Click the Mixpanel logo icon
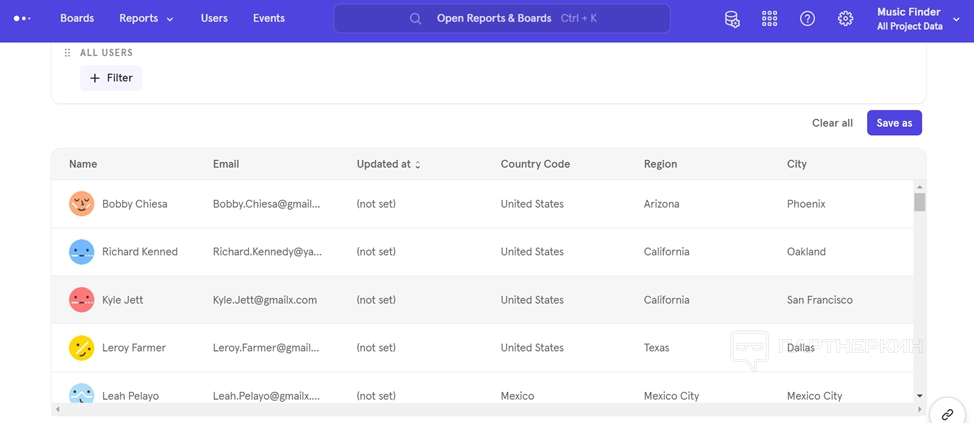Viewport: 974px width, 423px height. click(x=22, y=19)
